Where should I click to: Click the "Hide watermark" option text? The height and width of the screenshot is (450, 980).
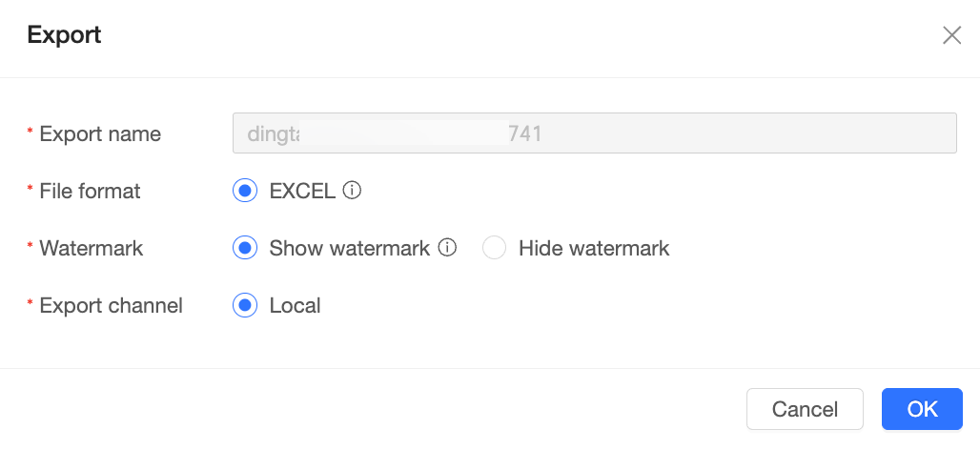(x=594, y=248)
